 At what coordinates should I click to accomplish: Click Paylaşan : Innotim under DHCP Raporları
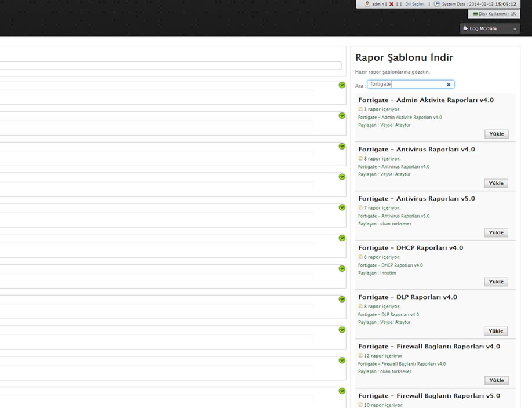click(x=377, y=273)
